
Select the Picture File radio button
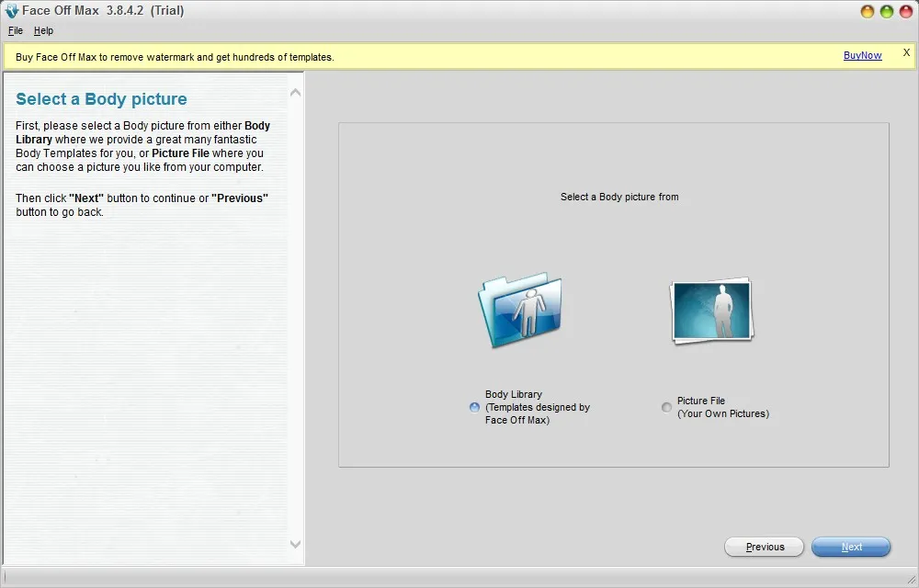click(x=666, y=407)
